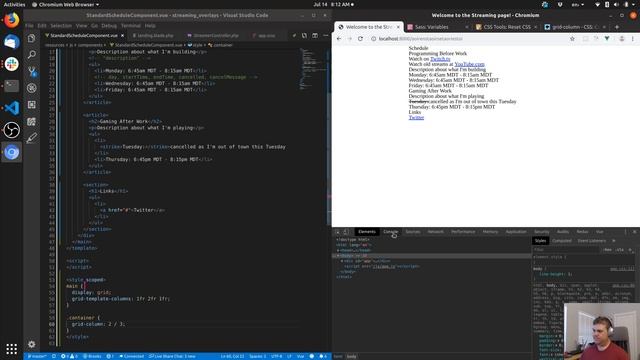Click the split editor icon in VS Code

click(x=315, y=36)
